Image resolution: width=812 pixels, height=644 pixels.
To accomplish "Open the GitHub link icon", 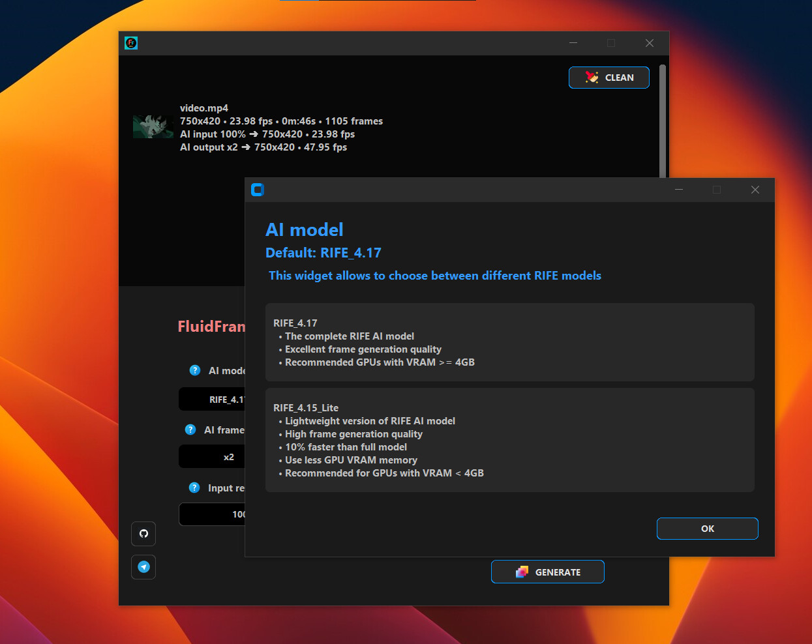I will (143, 534).
